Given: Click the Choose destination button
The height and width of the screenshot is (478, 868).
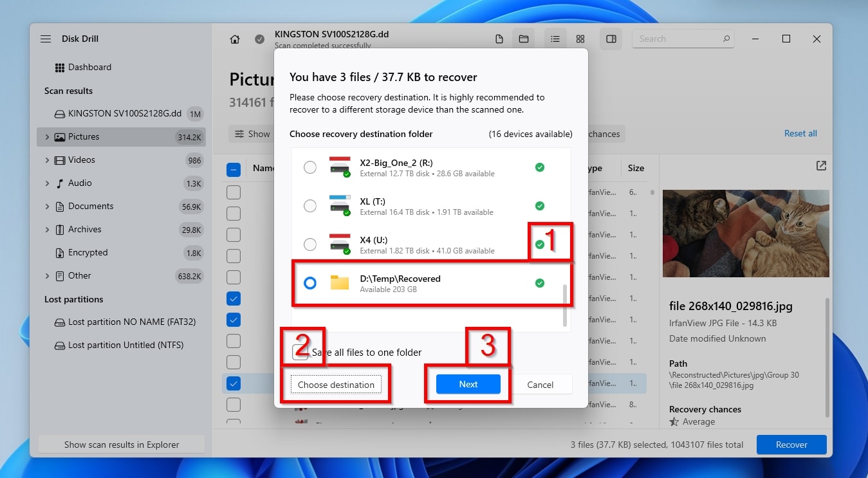Looking at the screenshot, I should point(336,385).
